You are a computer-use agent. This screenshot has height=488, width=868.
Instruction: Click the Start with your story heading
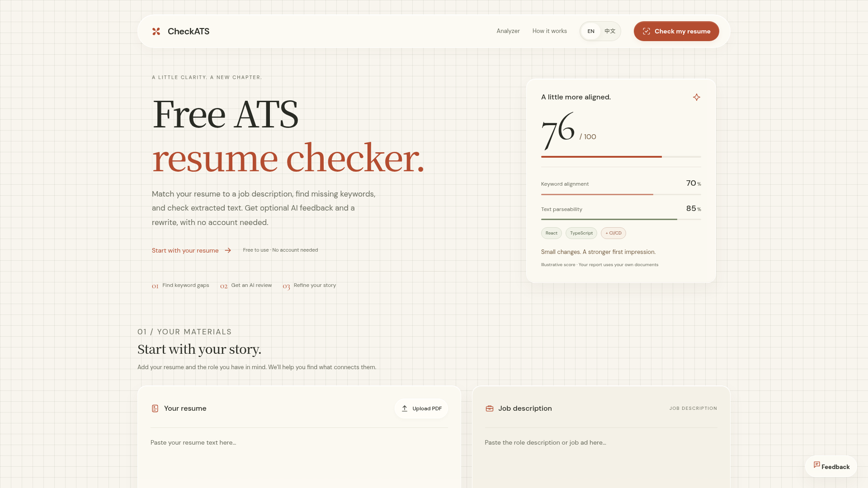199,349
